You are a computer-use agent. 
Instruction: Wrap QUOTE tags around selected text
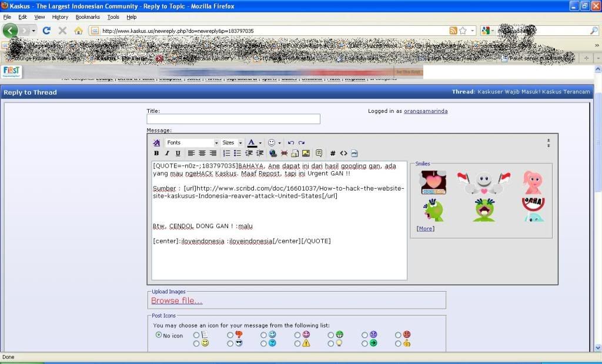319,153
